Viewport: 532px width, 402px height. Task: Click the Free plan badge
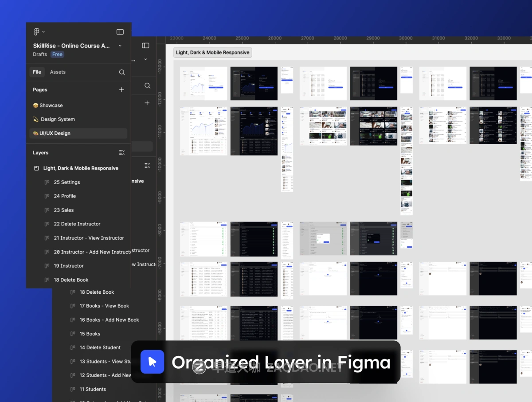tap(57, 54)
